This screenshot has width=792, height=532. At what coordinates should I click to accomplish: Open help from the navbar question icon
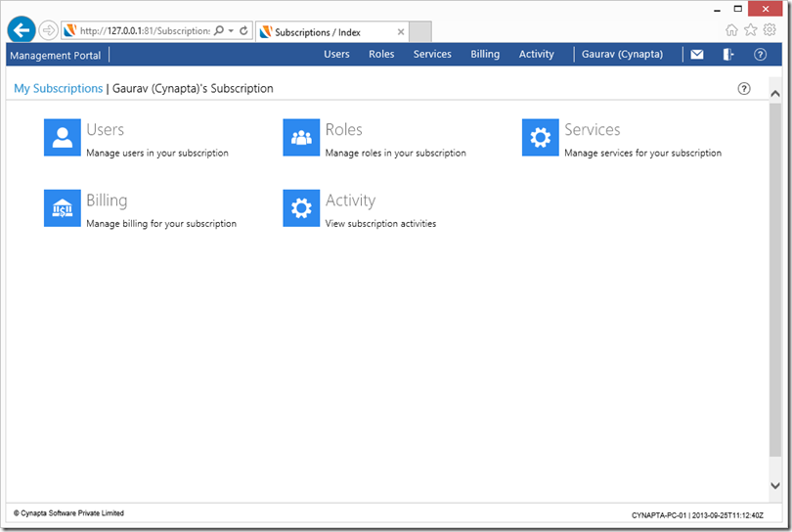tap(760, 54)
